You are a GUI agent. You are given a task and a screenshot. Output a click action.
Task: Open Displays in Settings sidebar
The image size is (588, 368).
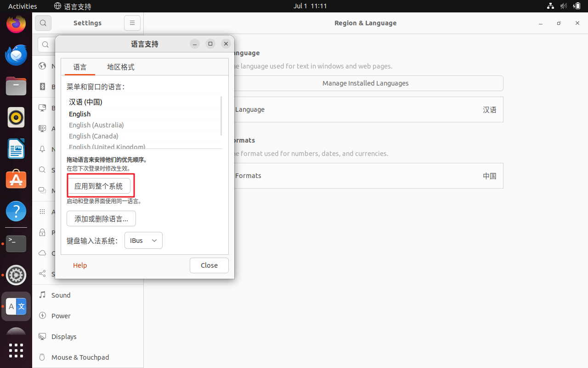tap(64, 337)
